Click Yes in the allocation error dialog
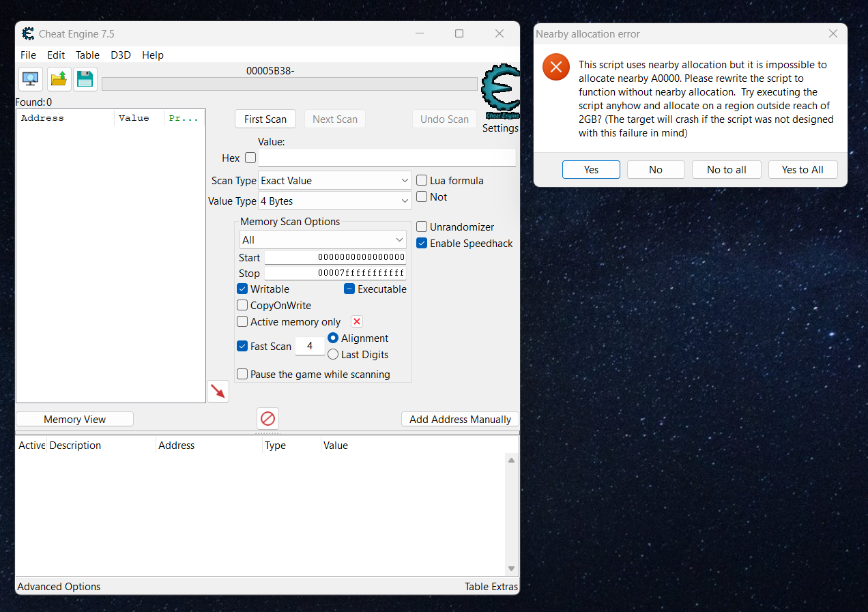Screen dimensions: 868x612 pos(591,169)
